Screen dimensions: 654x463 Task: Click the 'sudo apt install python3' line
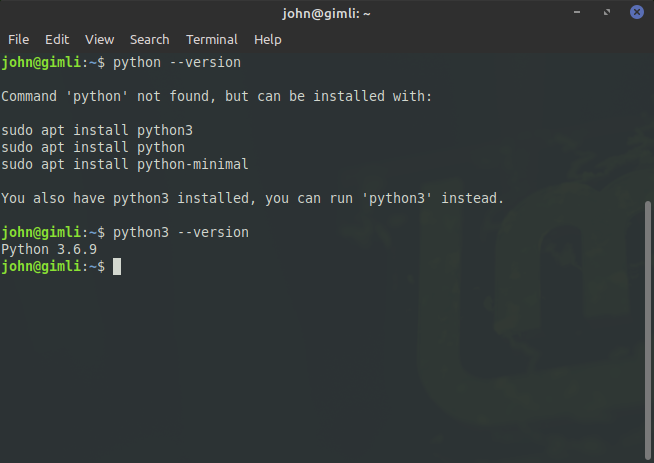click(97, 131)
